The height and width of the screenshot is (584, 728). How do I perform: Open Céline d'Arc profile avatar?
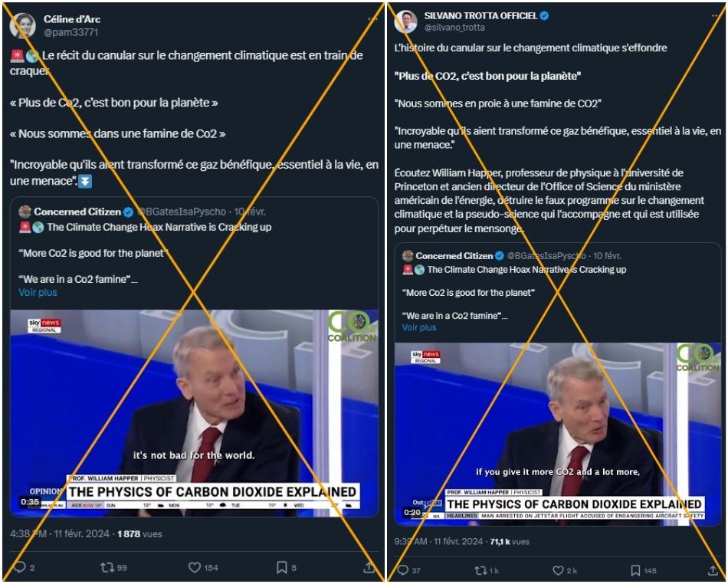[x=23, y=25]
